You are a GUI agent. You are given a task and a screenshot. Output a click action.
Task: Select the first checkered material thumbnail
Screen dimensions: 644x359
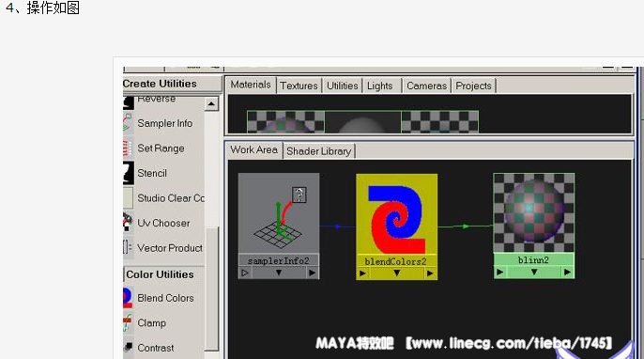coord(285,122)
